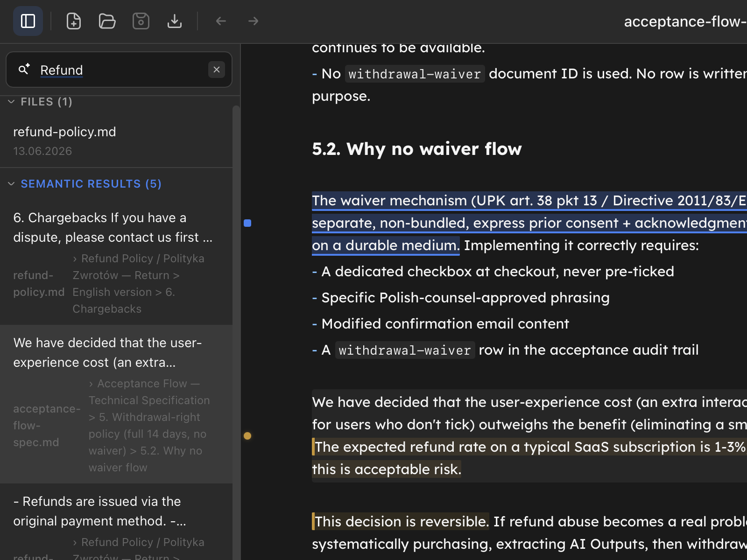
Task: Toggle the sidebar panel
Action: (x=28, y=21)
